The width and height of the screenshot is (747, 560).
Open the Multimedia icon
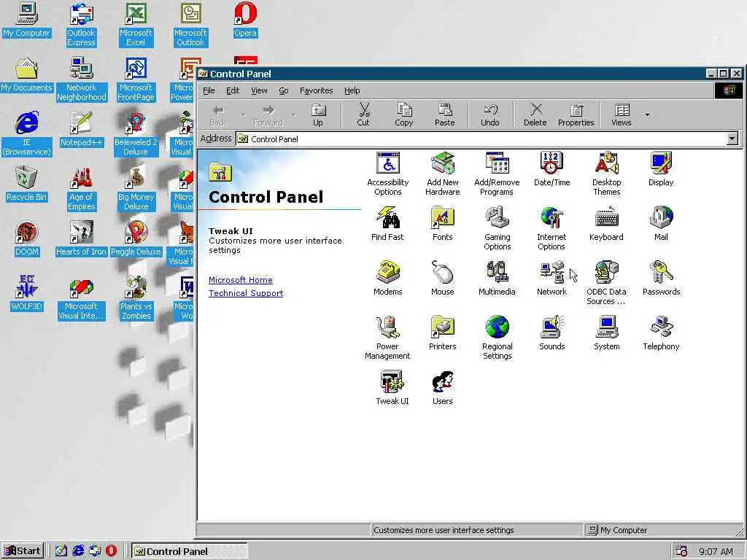pos(497,279)
